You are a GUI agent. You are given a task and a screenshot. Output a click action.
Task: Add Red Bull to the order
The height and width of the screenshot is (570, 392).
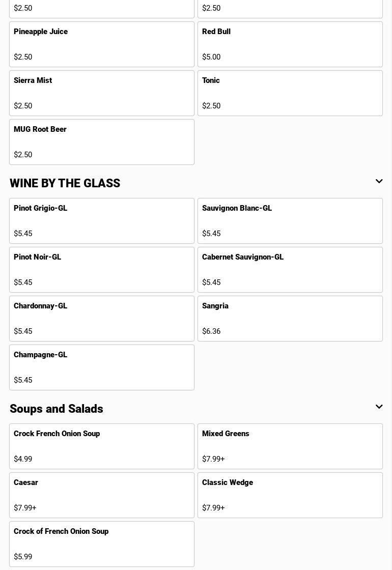[290, 44]
